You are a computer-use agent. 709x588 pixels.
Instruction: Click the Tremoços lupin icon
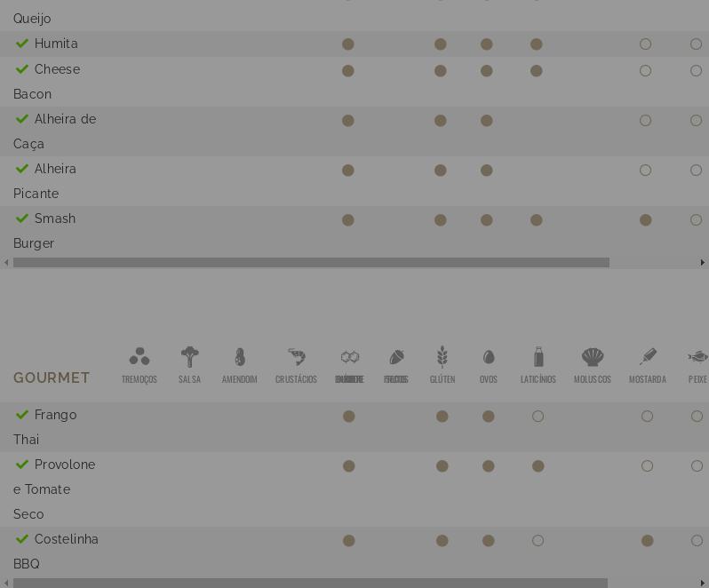(139, 356)
